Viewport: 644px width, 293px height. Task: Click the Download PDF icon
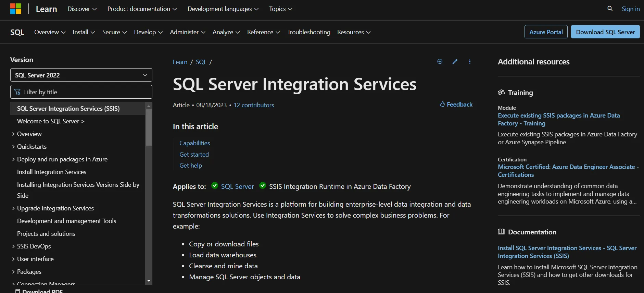[x=18, y=291]
